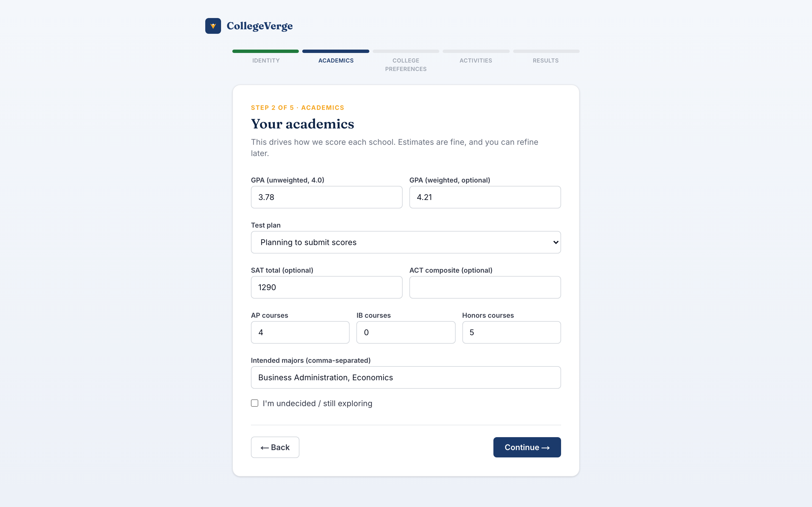Click the green Identity progress bar

pos(265,51)
